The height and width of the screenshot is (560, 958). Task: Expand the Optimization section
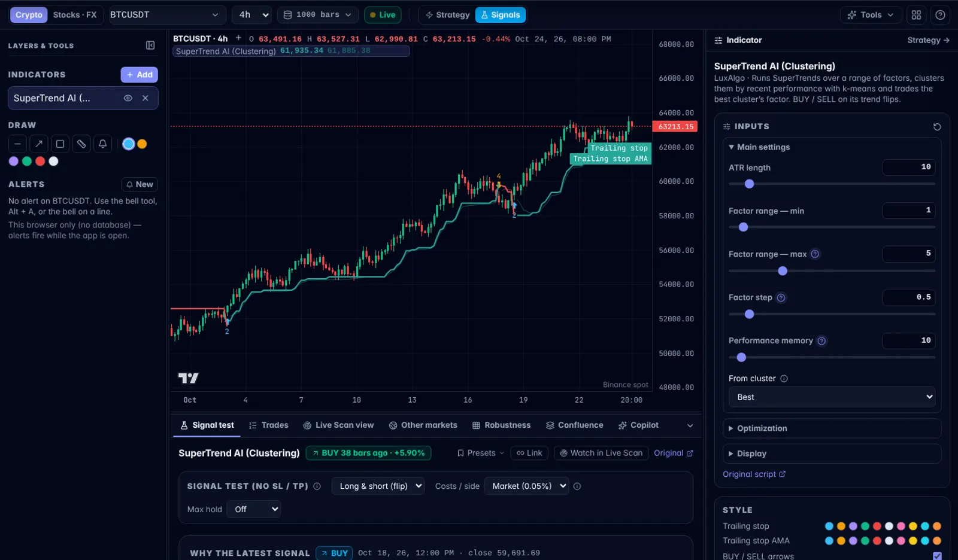click(x=832, y=428)
